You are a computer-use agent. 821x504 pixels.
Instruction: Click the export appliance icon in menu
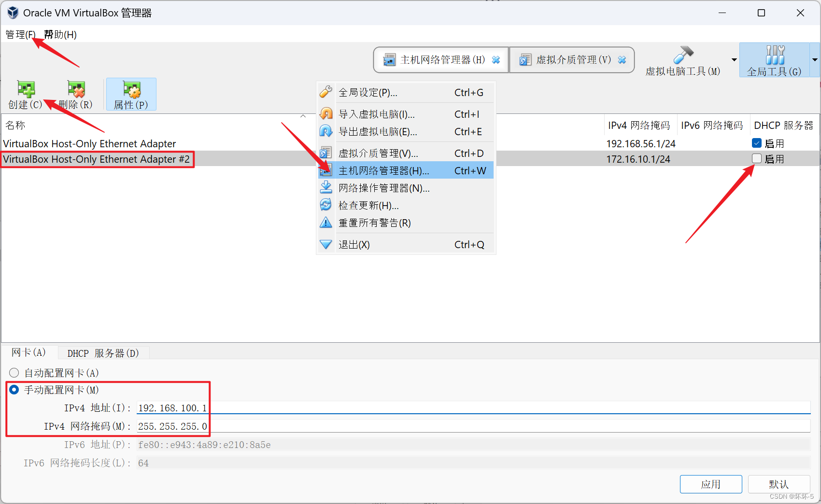(x=326, y=131)
